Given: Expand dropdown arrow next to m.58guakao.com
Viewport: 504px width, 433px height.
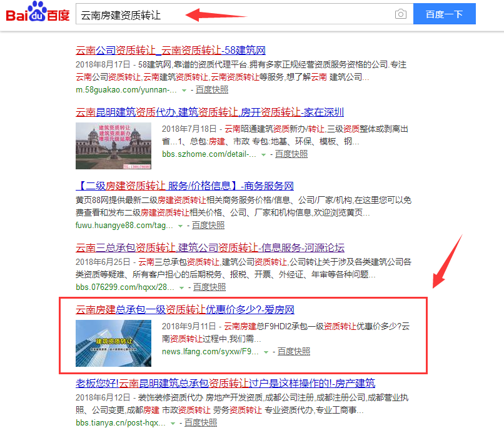Looking at the screenshot, I should [x=184, y=91].
